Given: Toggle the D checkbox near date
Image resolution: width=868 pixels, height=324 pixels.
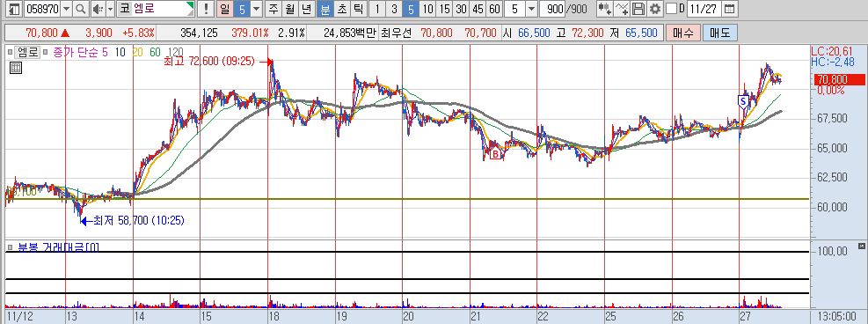Looking at the screenshot, I should [672, 9].
